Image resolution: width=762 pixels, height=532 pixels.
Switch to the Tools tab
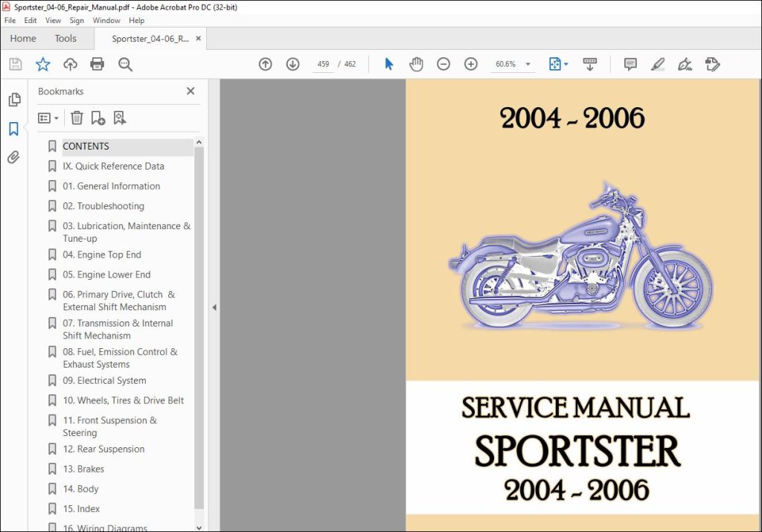click(x=65, y=39)
